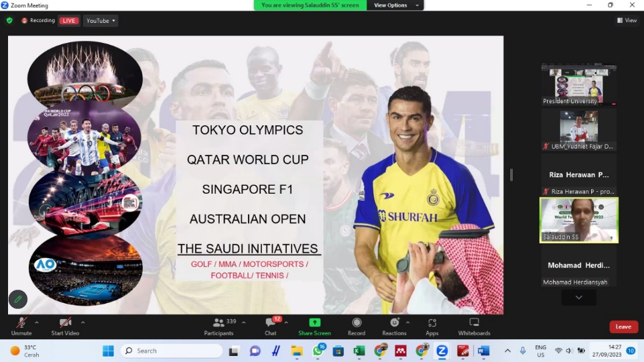Open the notification badge showing 10
This screenshot has height=362, width=644.
631,351
